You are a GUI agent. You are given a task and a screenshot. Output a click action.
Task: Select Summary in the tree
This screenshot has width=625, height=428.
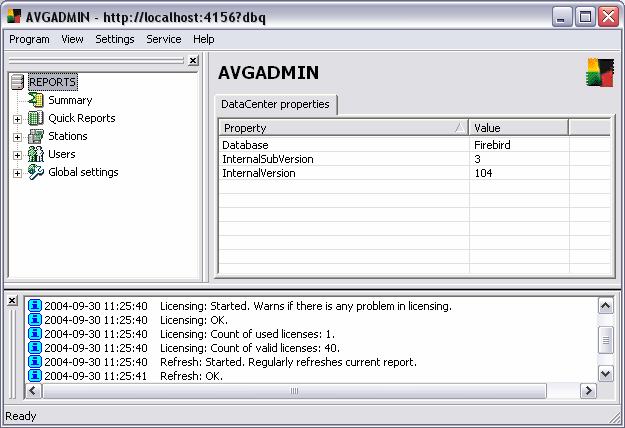(x=70, y=100)
